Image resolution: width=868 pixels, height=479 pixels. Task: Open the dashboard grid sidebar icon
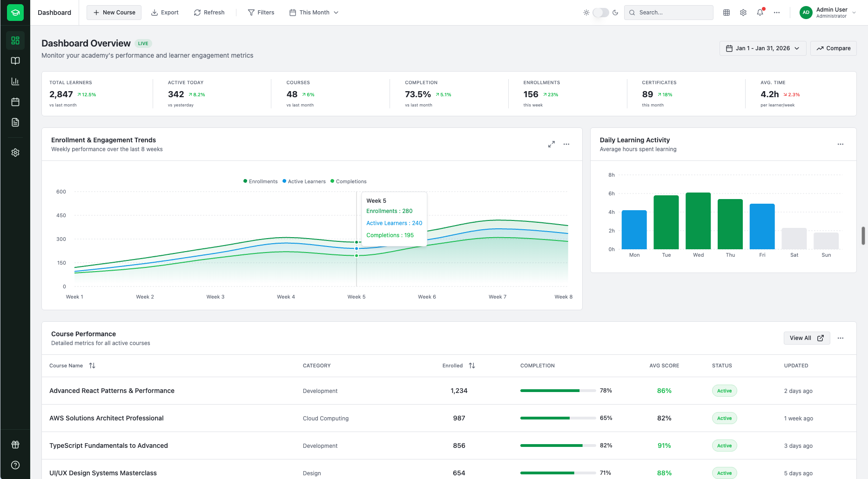coord(15,40)
